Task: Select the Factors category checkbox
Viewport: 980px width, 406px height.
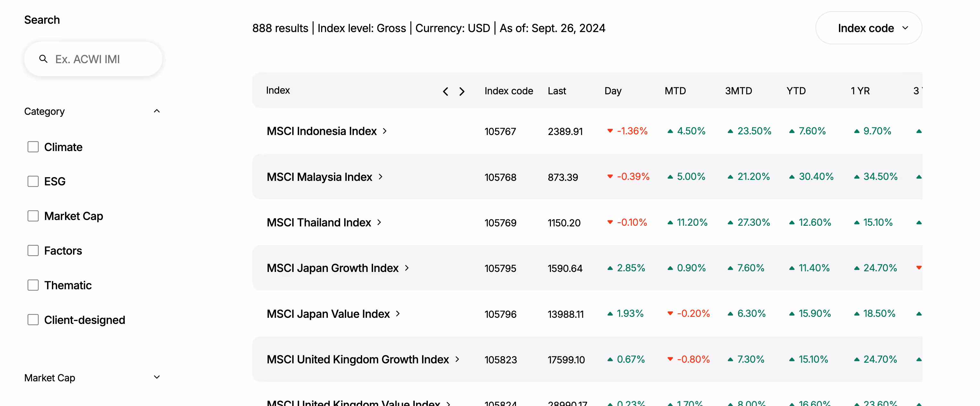Action: coord(33,250)
